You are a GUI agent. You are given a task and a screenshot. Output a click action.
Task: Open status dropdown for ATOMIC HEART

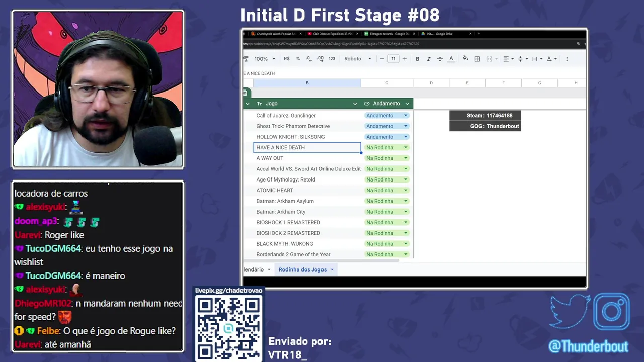[x=406, y=190]
